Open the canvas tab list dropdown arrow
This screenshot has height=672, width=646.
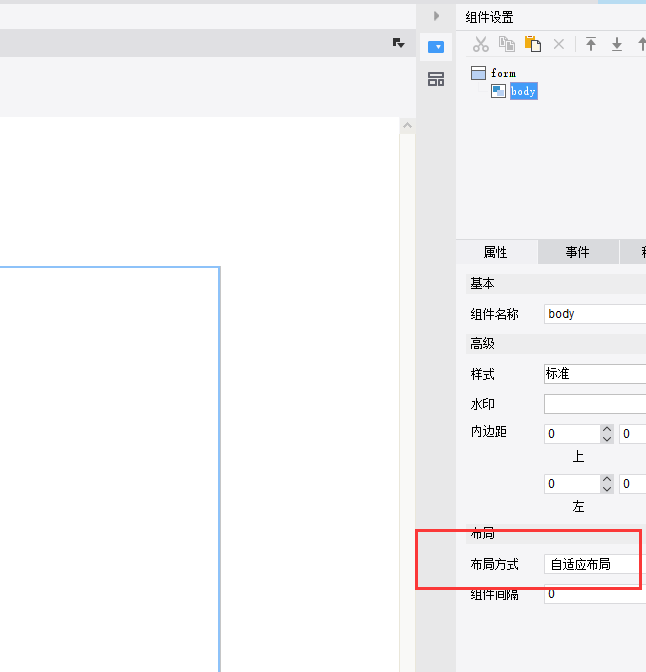click(x=398, y=43)
